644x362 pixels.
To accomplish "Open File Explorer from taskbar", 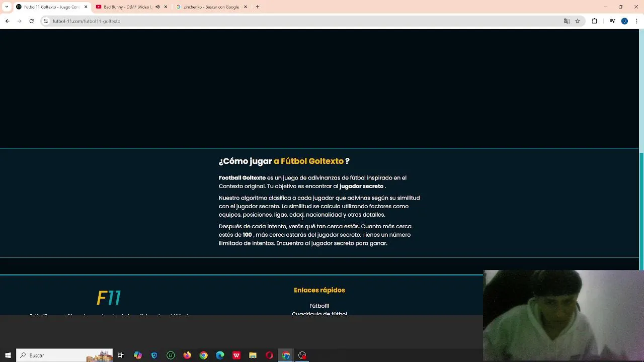I will pyautogui.click(x=253, y=355).
